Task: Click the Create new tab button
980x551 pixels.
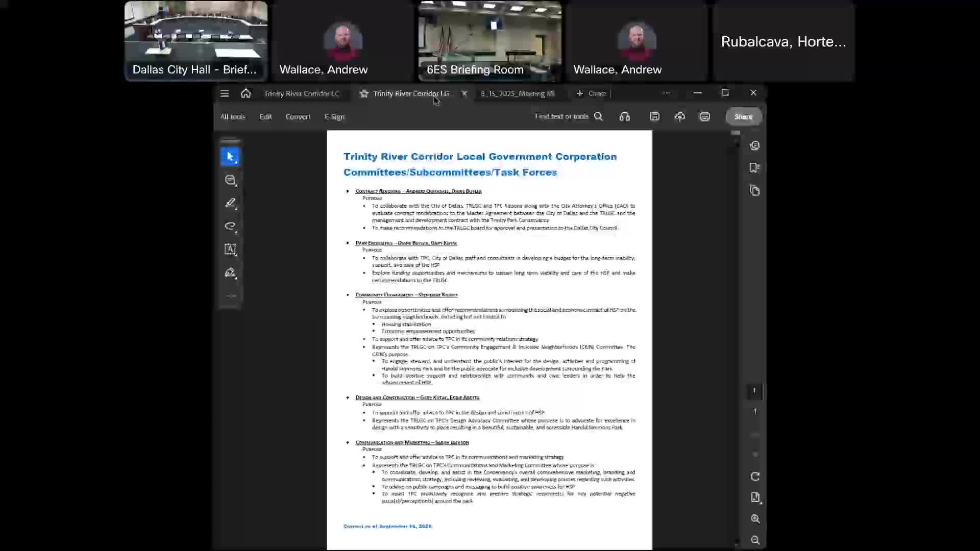Action: click(591, 93)
